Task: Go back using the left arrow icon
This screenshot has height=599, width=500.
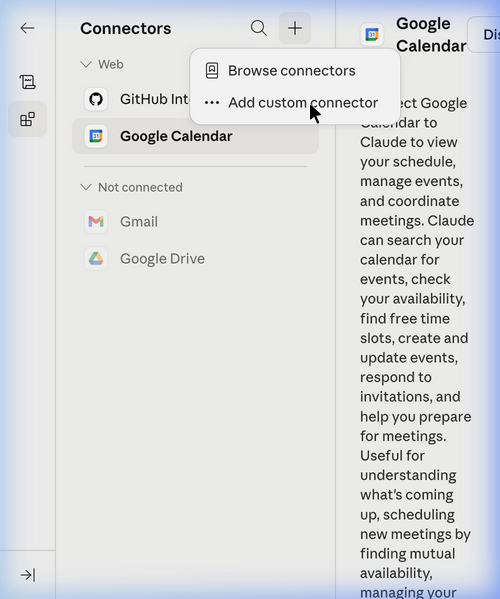Action: [x=28, y=28]
